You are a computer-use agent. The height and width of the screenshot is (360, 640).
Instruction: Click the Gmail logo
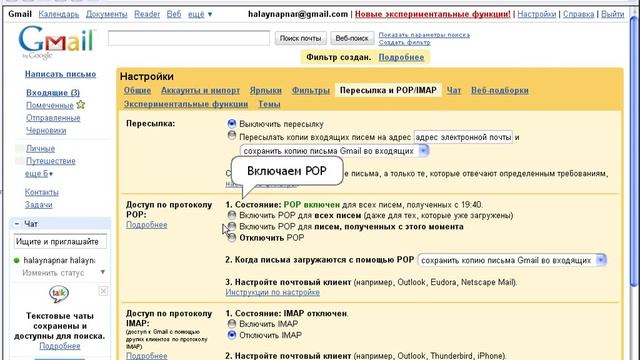point(57,43)
